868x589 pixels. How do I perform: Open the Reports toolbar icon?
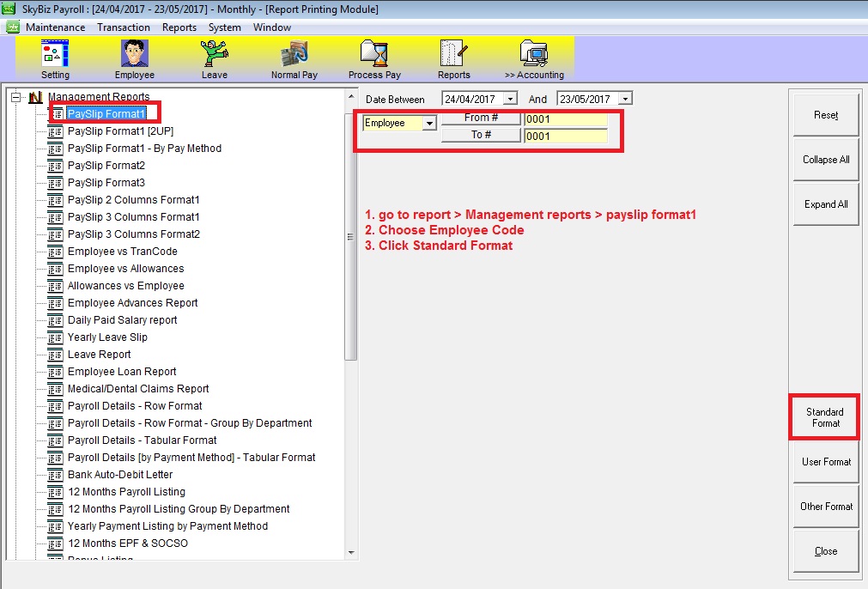pos(453,54)
